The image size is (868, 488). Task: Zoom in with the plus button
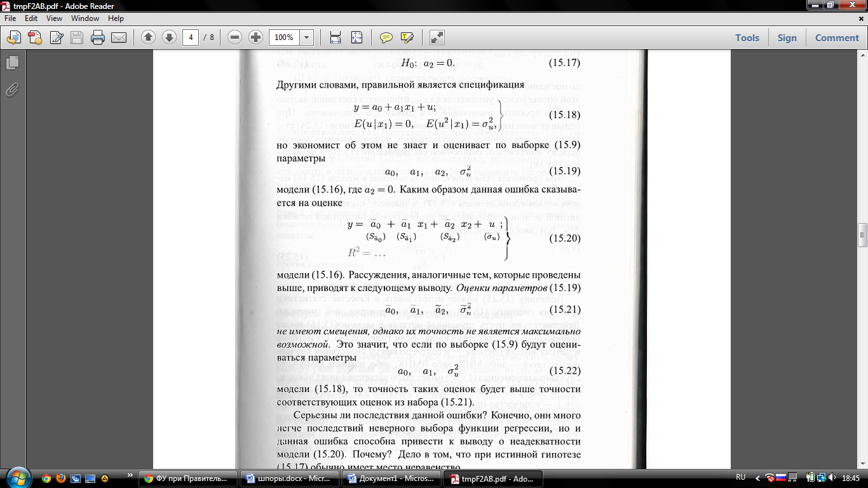tap(256, 37)
